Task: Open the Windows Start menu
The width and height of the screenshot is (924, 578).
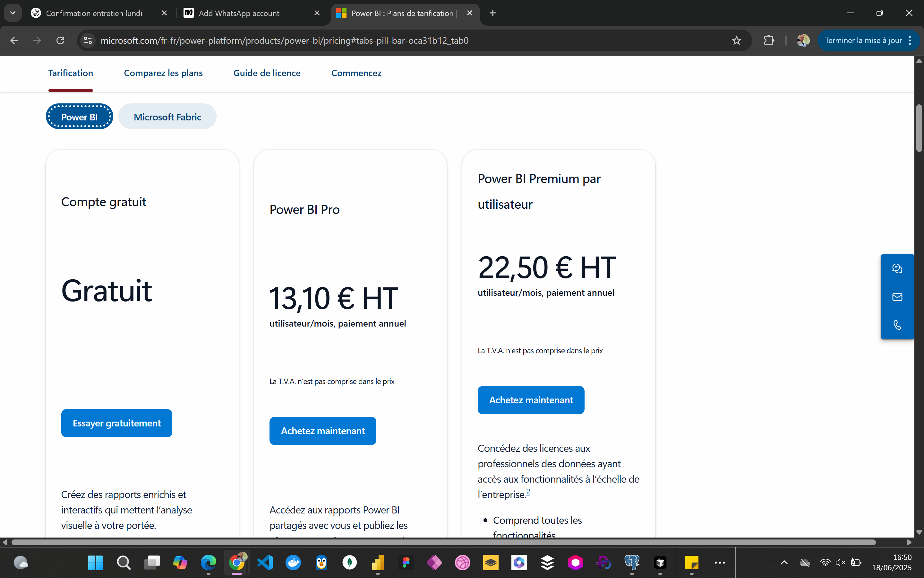Action: pyautogui.click(x=95, y=562)
